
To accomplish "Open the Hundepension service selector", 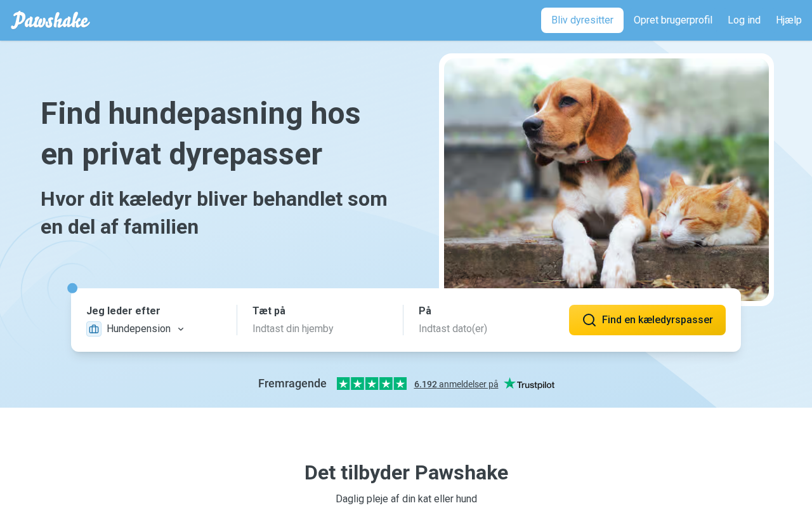I will click(136, 329).
